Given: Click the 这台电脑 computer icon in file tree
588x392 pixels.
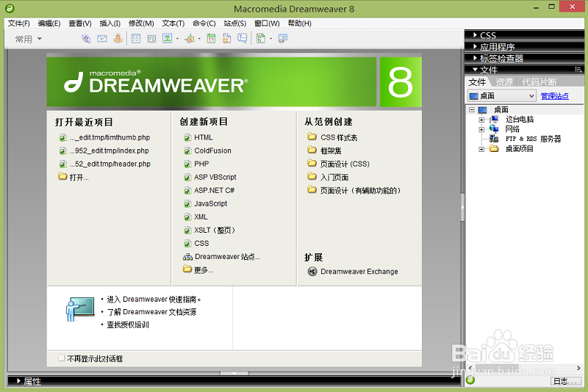Looking at the screenshot, I should tap(494, 119).
